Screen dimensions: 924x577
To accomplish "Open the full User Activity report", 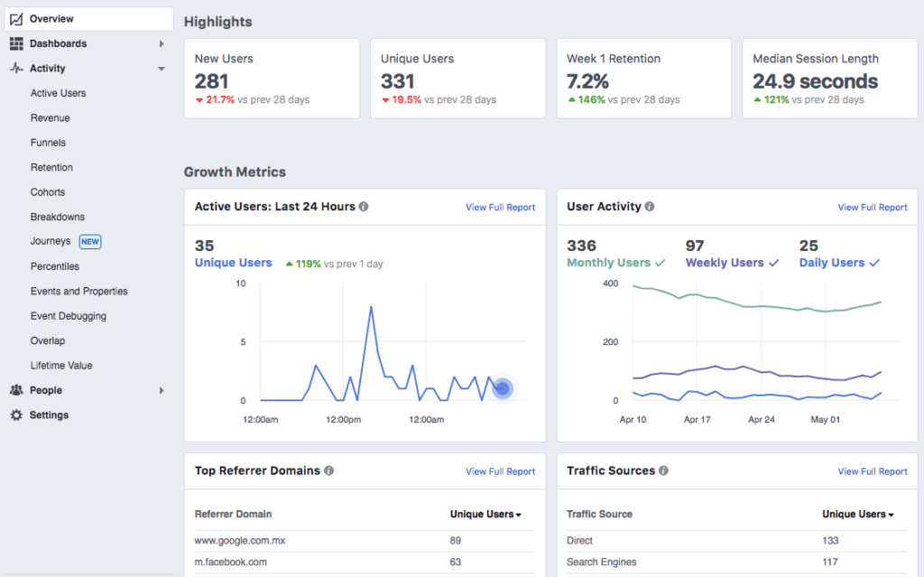I will [873, 207].
